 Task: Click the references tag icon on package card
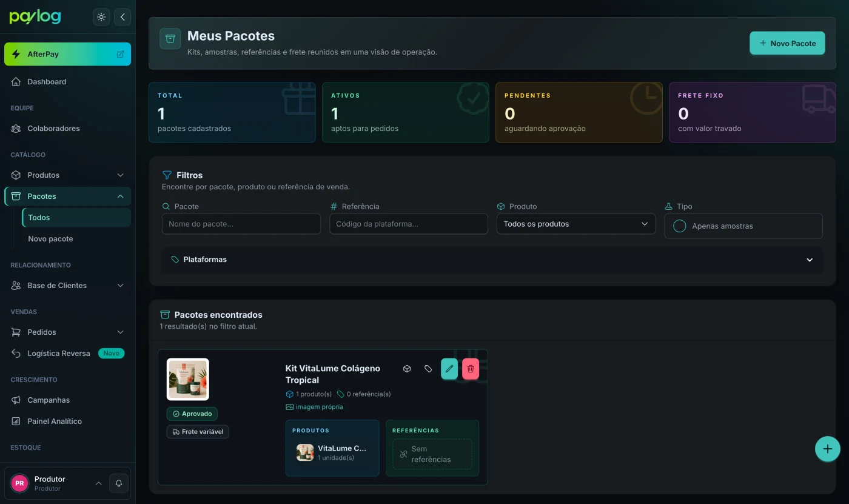click(428, 369)
